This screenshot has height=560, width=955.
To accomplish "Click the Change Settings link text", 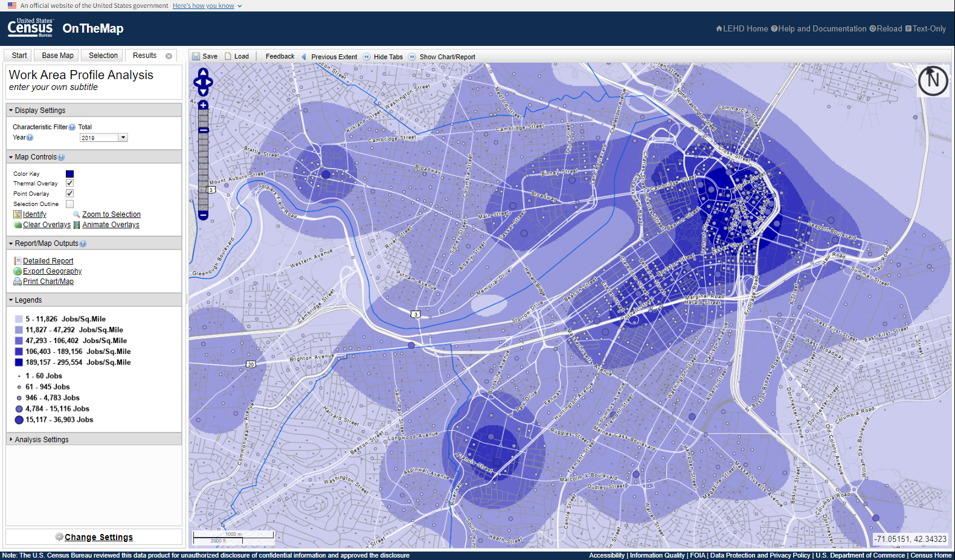I will (x=98, y=537).
